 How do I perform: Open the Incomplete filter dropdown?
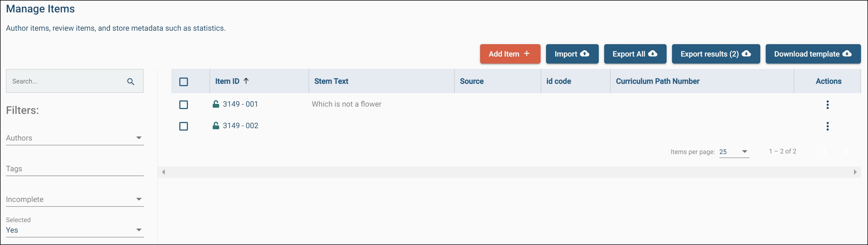tap(75, 199)
